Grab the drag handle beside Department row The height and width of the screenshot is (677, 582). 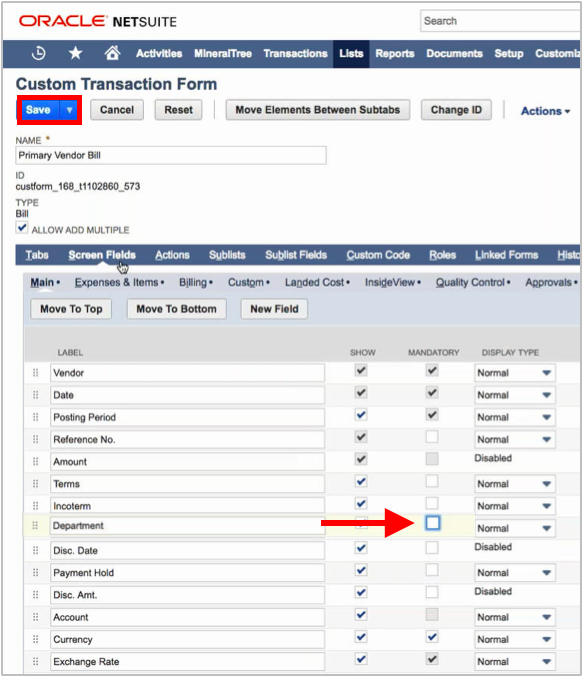tap(35, 525)
